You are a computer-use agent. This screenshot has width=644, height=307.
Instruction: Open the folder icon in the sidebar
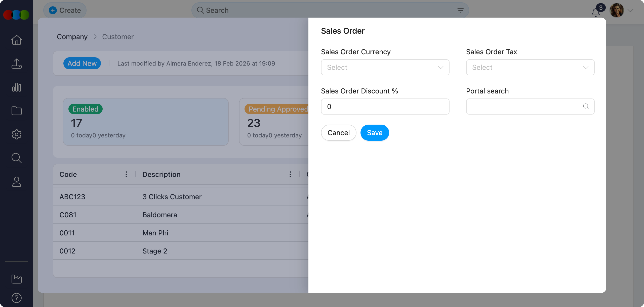16,111
